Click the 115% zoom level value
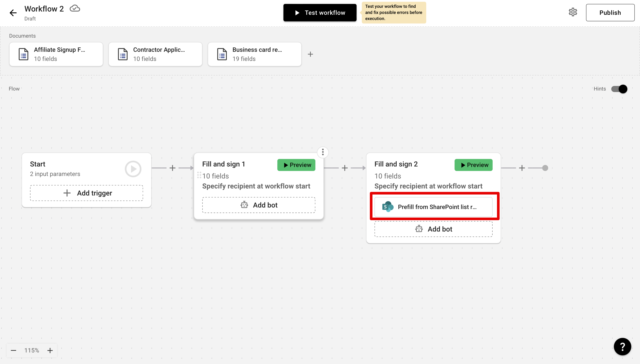The height and width of the screenshot is (364, 640). 32,351
